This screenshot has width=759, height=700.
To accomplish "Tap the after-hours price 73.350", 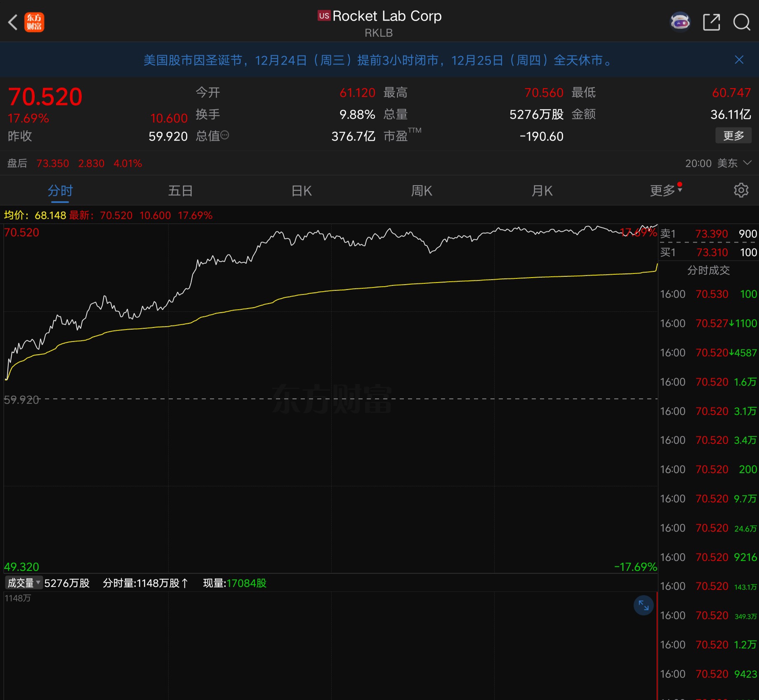I will [53, 163].
